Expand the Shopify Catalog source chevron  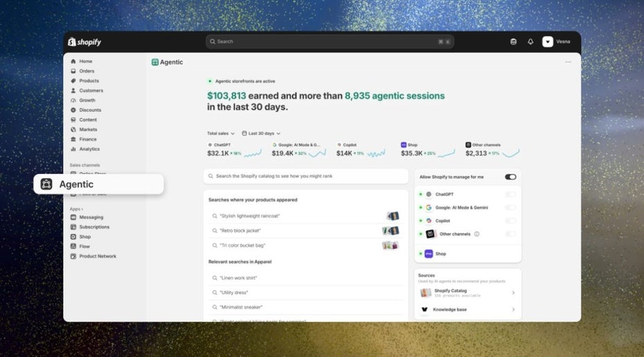coord(513,293)
